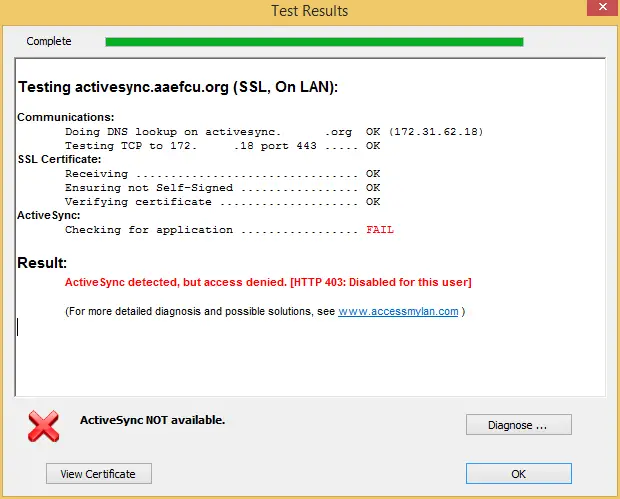The image size is (620, 499).
Task: Click the 'Testing TCP to 172' line
Action: tap(223, 146)
